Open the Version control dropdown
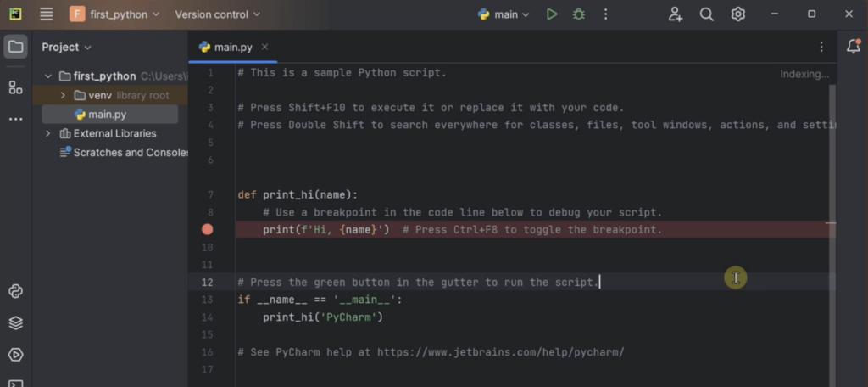The width and height of the screenshot is (868, 387). 217,14
